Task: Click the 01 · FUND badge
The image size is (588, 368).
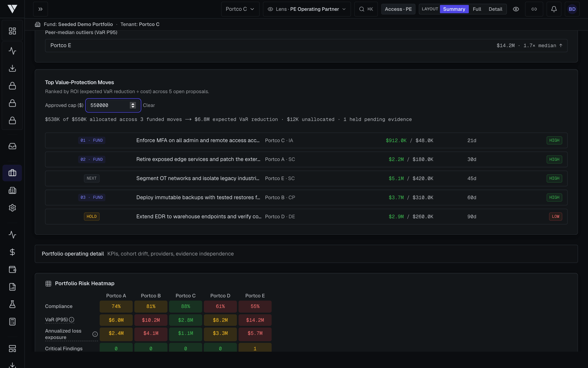Action: click(x=92, y=141)
